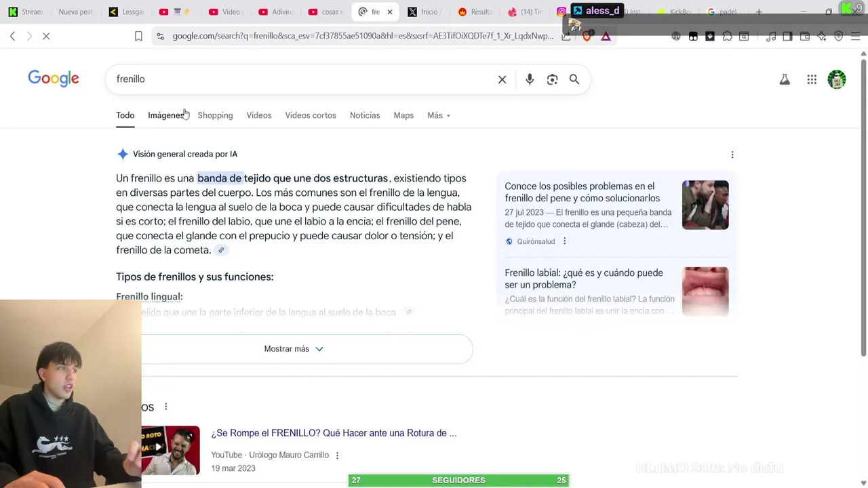Toggle the browser sidebar panel icon
The width and height of the screenshot is (868, 488).
click(787, 36)
